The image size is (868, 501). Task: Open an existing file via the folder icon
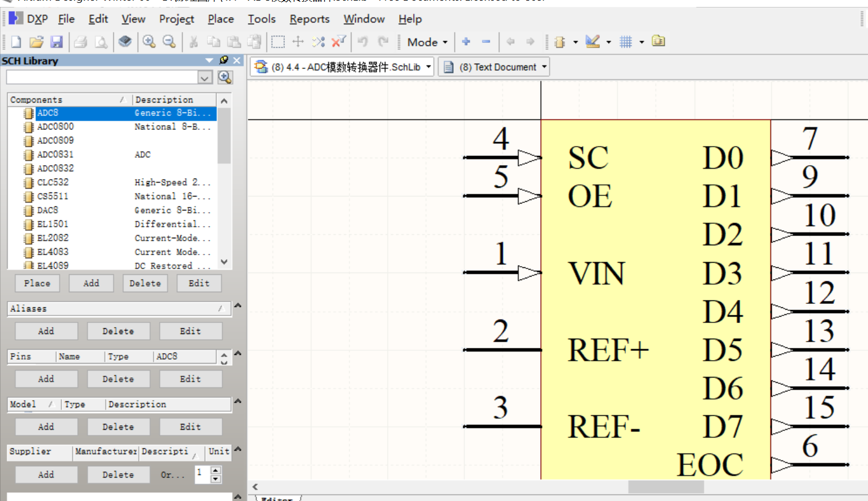(x=36, y=42)
